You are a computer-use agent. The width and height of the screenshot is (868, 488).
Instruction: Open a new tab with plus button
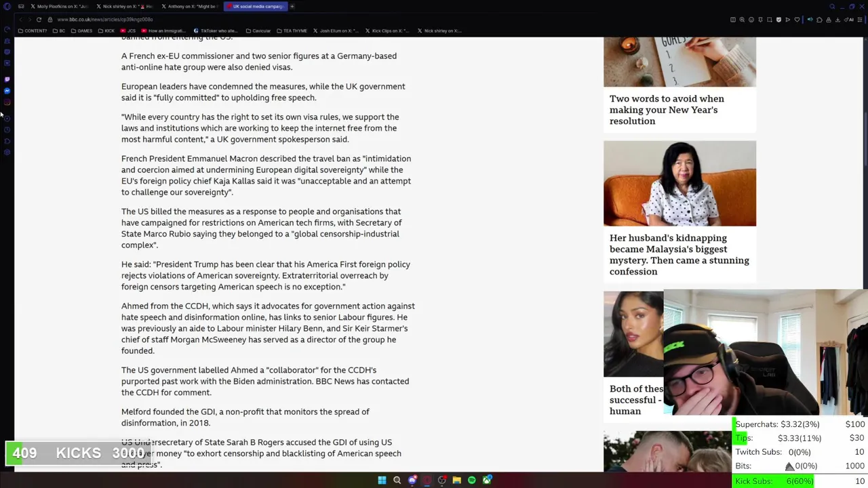[292, 6]
